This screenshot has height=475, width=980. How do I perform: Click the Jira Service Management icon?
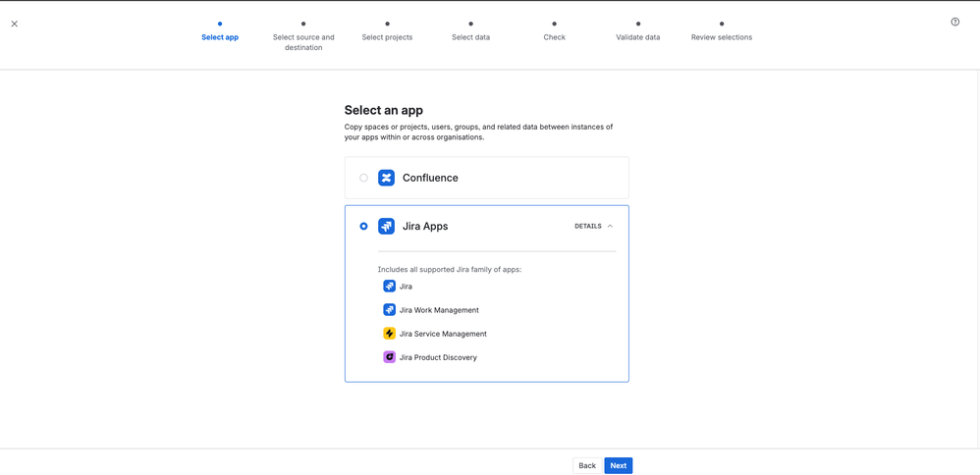[390, 334]
